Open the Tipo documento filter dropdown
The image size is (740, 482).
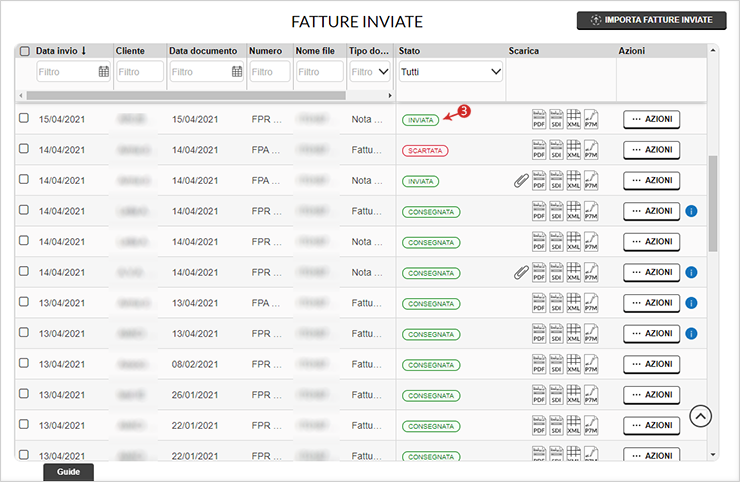tap(370, 72)
